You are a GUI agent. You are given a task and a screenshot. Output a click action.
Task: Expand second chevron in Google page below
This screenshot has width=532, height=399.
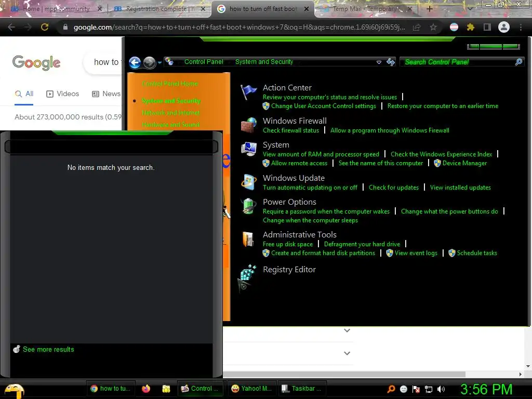click(x=347, y=353)
